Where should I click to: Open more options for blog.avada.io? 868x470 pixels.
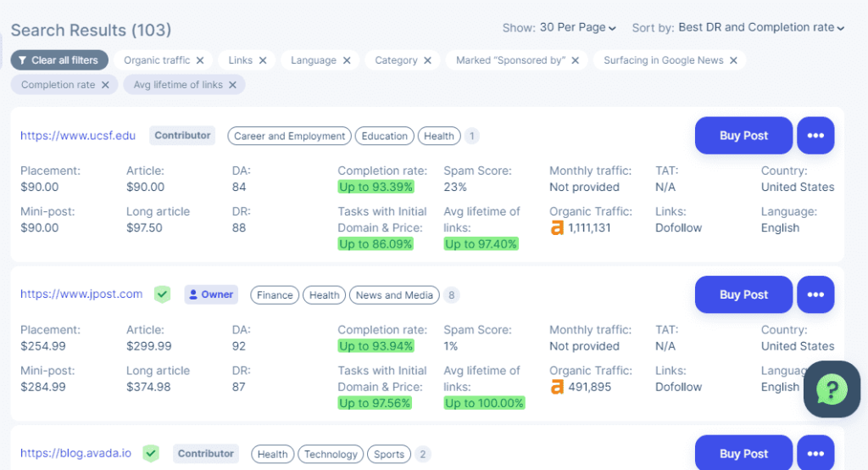815,453
